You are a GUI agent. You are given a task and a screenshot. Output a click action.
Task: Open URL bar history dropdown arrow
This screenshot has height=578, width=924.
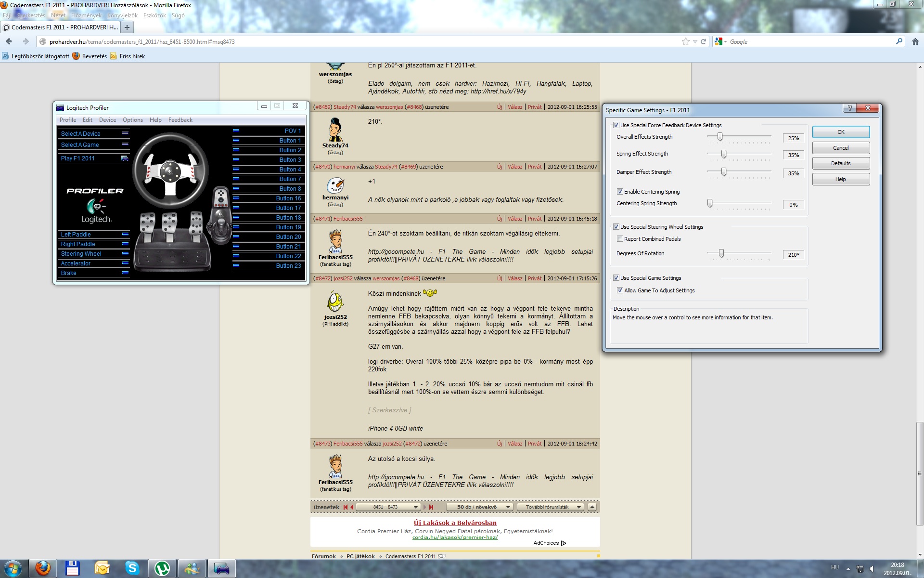click(x=695, y=42)
